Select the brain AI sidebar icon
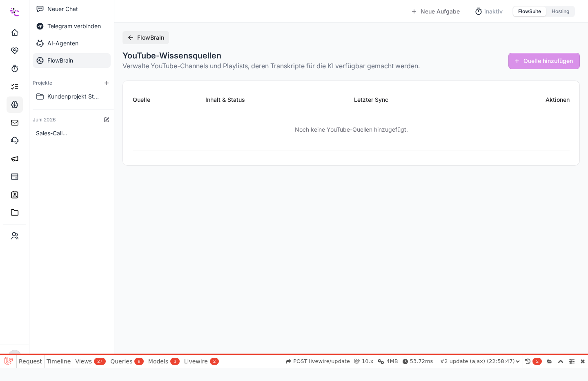588x381 pixels. (15, 105)
